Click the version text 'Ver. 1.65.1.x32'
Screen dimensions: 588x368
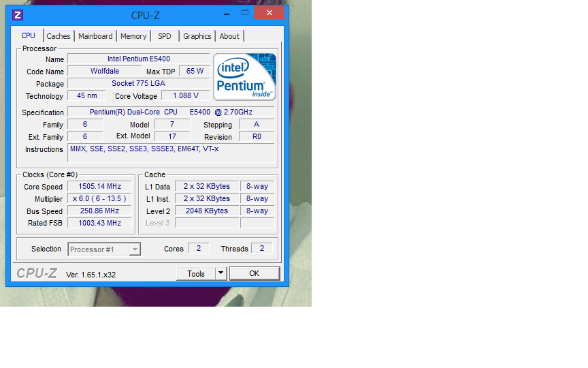coord(91,275)
